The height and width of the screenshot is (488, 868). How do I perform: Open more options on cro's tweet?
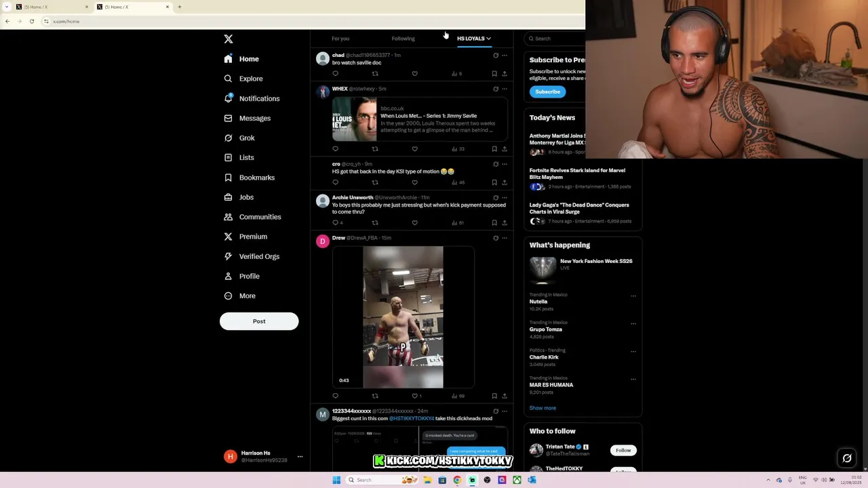pos(505,164)
